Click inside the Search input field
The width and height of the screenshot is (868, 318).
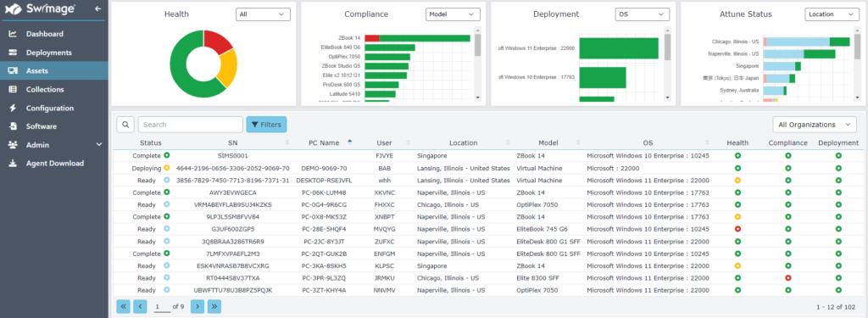point(191,125)
